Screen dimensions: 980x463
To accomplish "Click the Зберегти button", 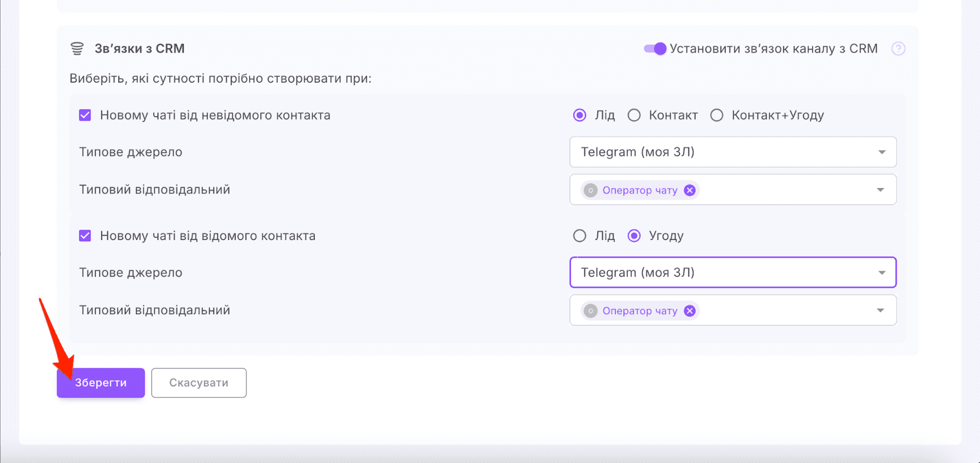I will [x=101, y=383].
